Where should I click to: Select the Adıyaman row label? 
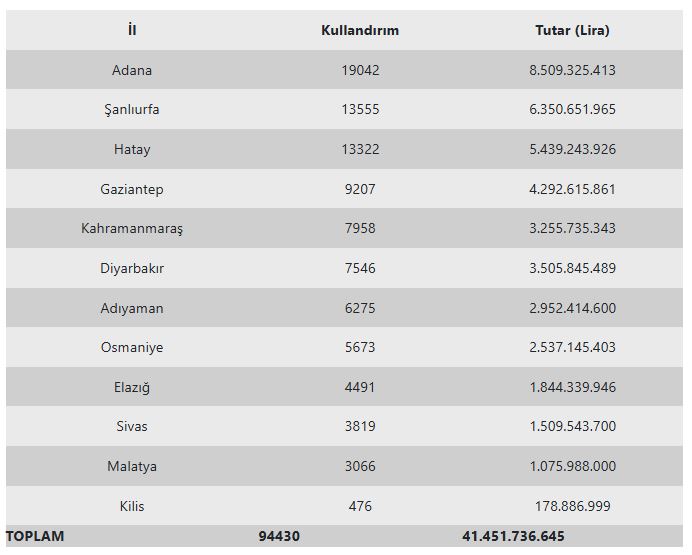pos(132,308)
